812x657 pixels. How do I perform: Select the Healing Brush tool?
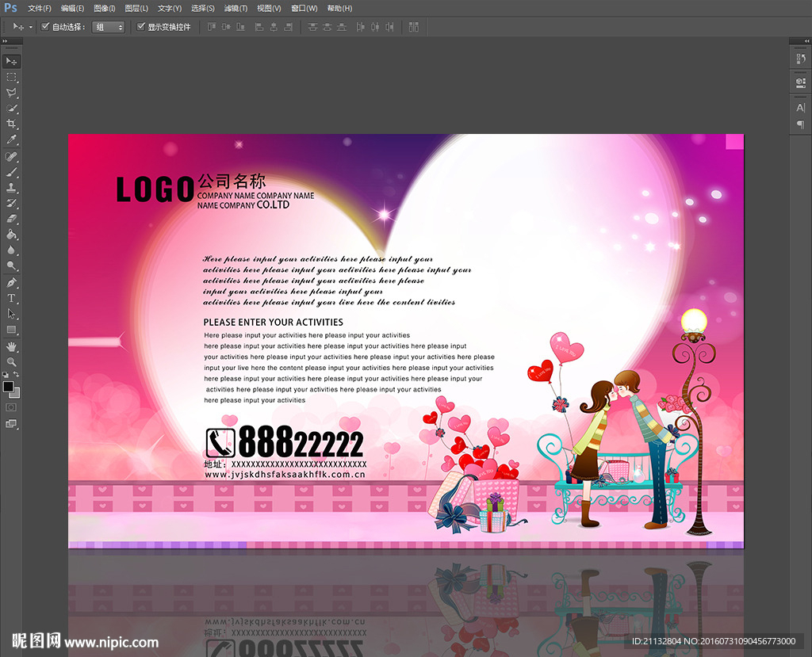tap(11, 156)
